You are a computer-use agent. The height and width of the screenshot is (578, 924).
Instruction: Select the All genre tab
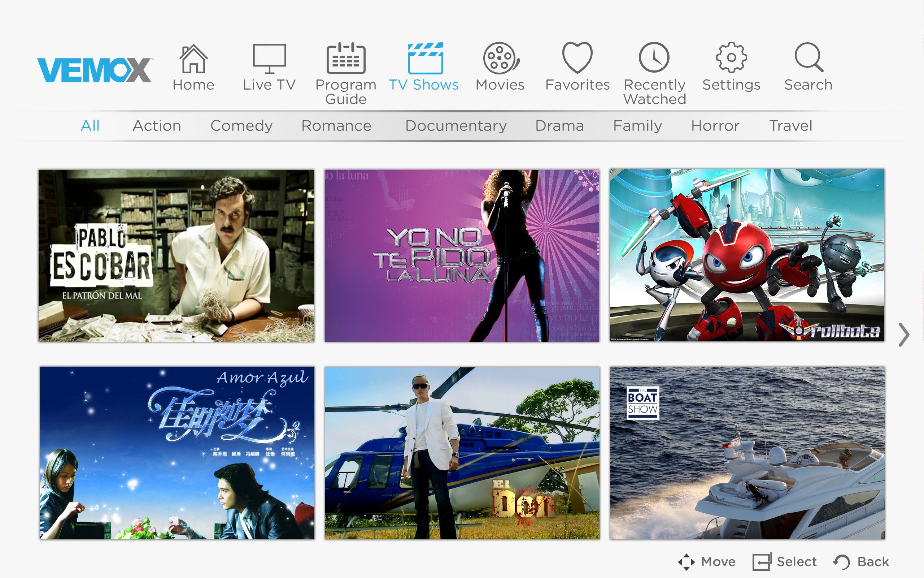(x=90, y=126)
